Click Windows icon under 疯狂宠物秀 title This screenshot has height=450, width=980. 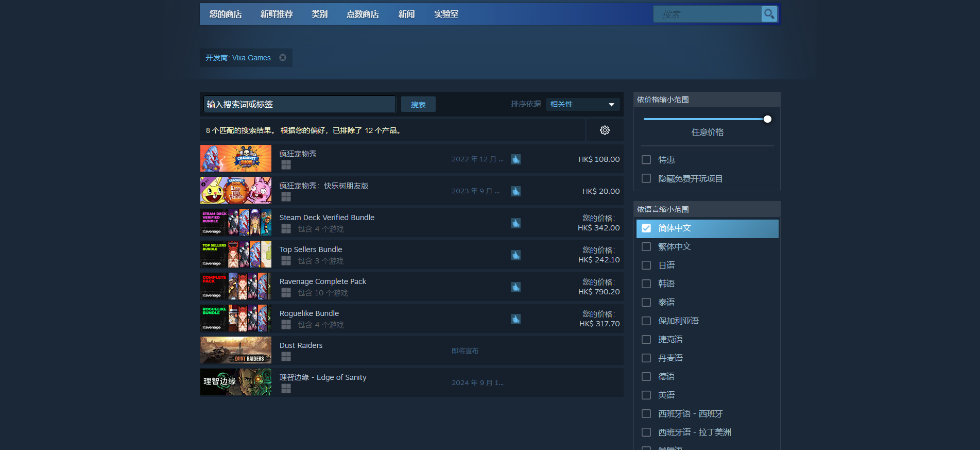(x=286, y=165)
